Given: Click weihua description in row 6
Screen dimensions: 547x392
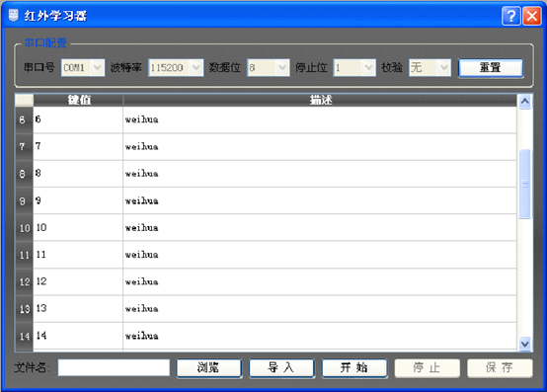Looking at the screenshot, I should (x=320, y=119).
